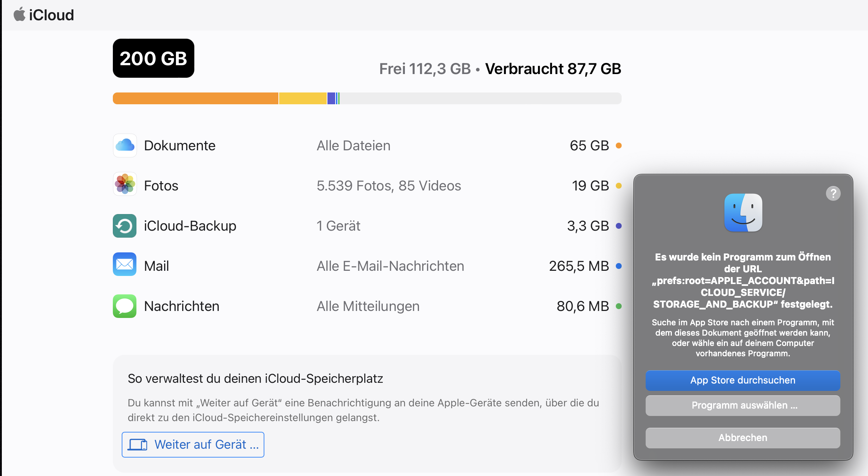Viewport: 868px width, 476px height.
Task: Open help via the question mark button
Action: click(x=833, y=193)
